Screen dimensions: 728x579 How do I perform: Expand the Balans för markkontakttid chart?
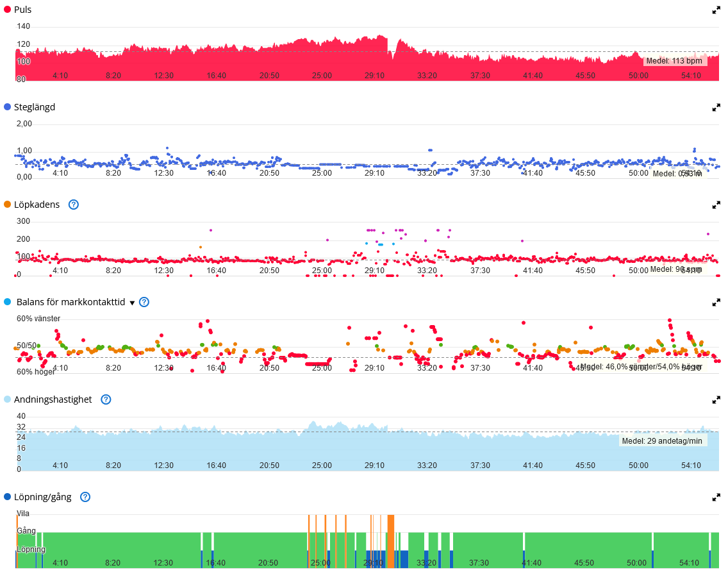[716, 303]
